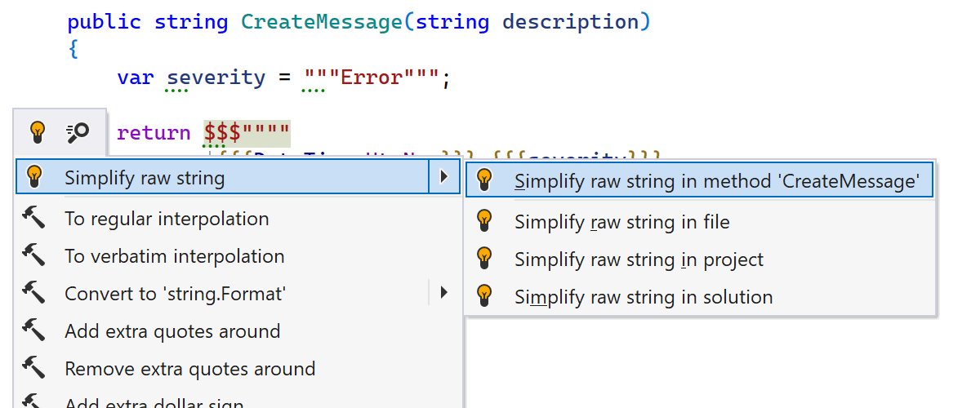
Task: Click hammer icon beside 'Add extra quotes around'
Action: click(x=34, y=330)
